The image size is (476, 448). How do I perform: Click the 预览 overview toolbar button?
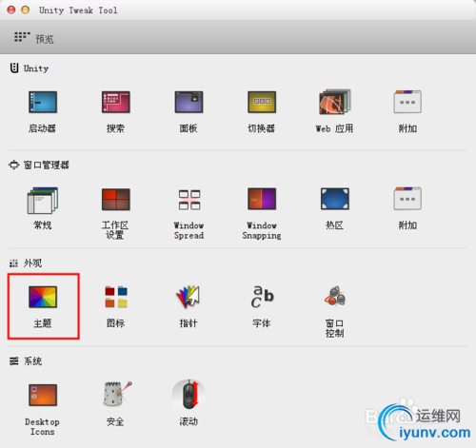[34, 38]
